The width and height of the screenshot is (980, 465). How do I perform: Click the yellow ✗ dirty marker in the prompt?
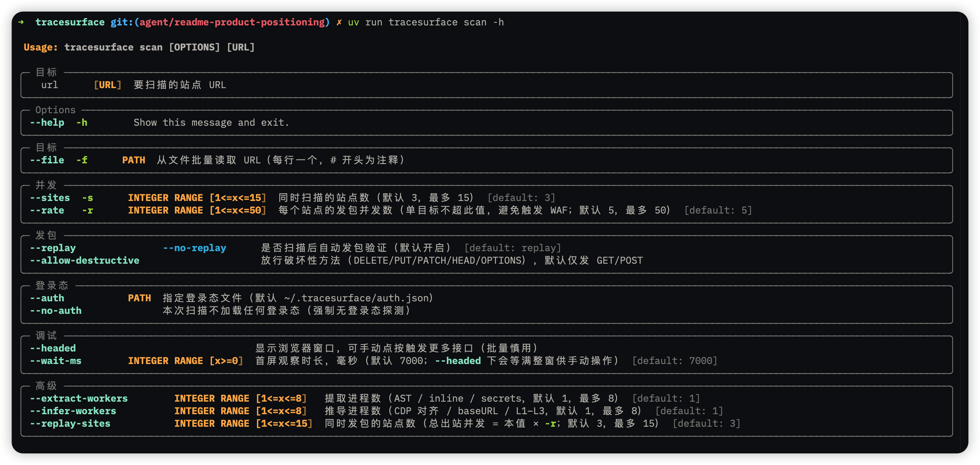(339, 23)
